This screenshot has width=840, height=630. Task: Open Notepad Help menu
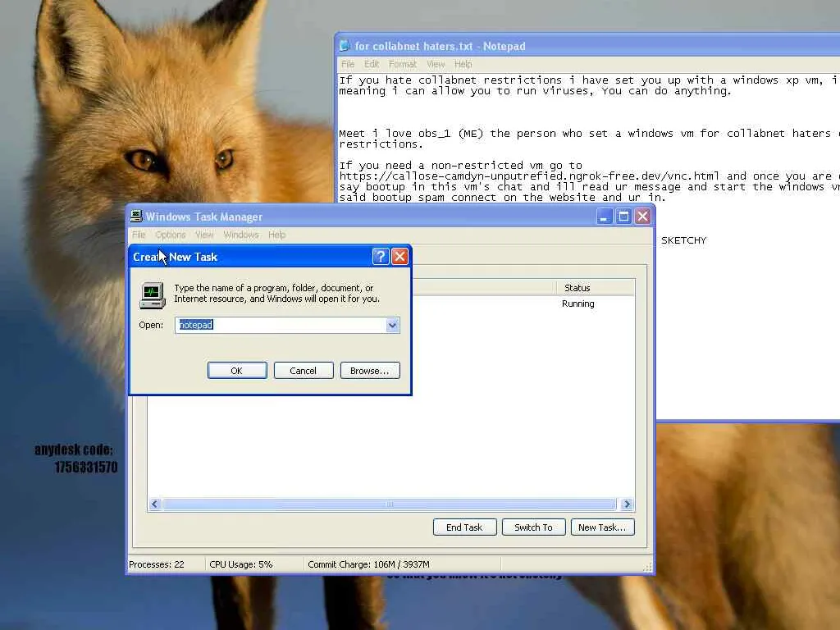tap(463, 64)
